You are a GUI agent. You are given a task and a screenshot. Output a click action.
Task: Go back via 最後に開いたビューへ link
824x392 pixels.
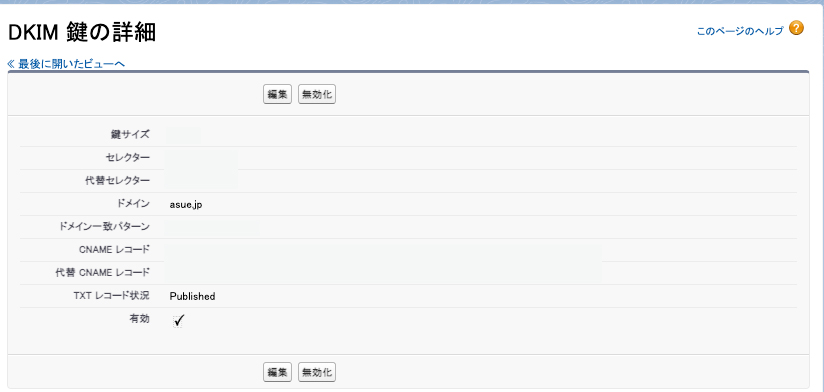coord(66,64)
